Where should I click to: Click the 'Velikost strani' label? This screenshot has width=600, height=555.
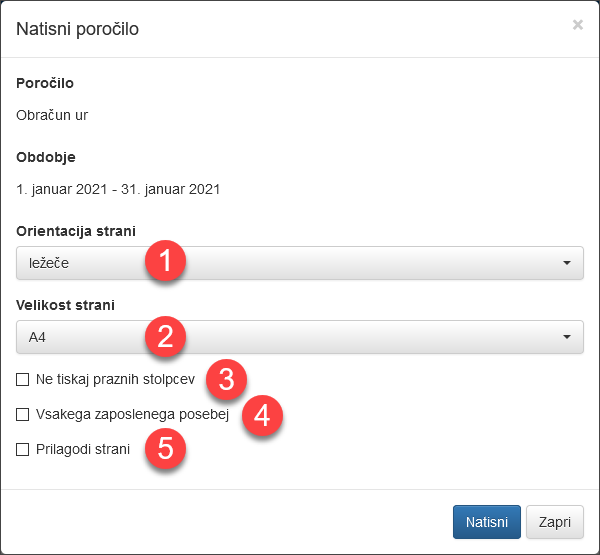click(x=66, y=305)
